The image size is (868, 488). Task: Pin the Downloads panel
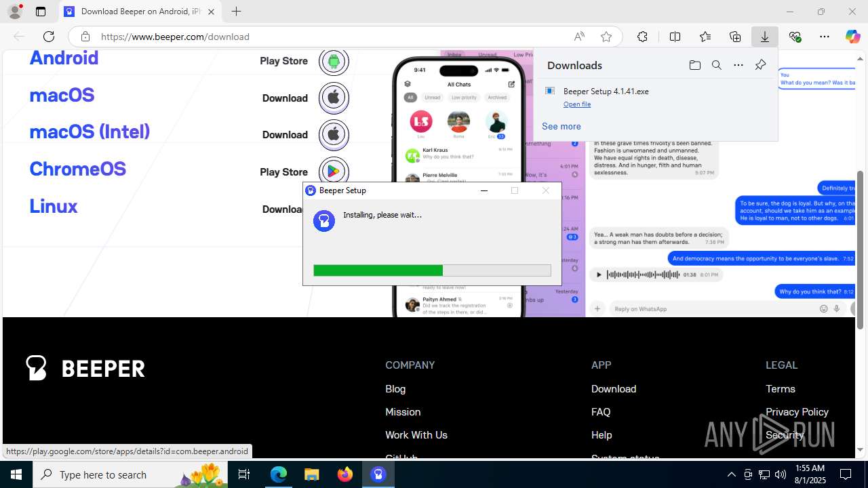pos(760,65)
